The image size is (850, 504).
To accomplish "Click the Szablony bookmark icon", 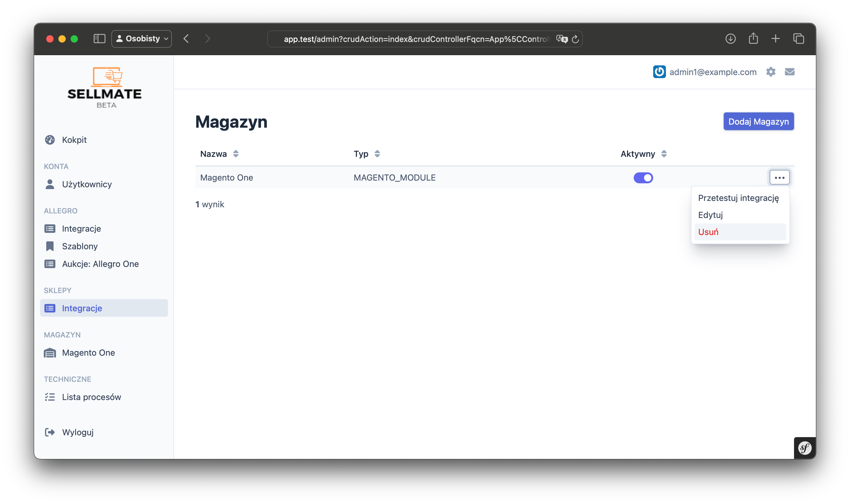I will [x=50, y=246].
